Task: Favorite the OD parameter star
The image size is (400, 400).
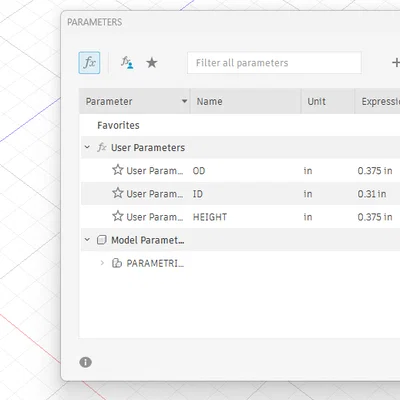Action: click(x=118, y=170)
